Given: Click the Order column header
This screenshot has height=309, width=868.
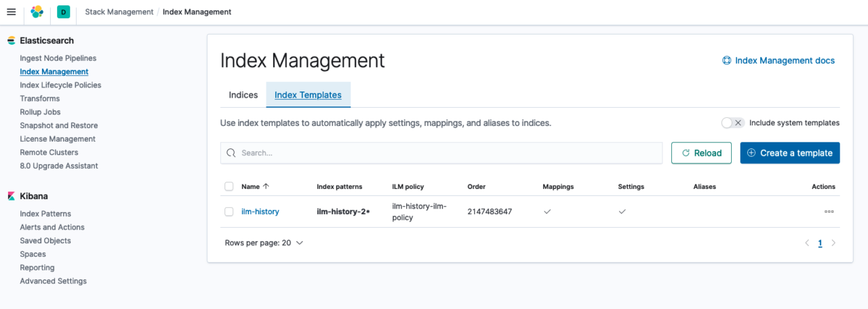Looking at the screenshot, I should (477, 186).
